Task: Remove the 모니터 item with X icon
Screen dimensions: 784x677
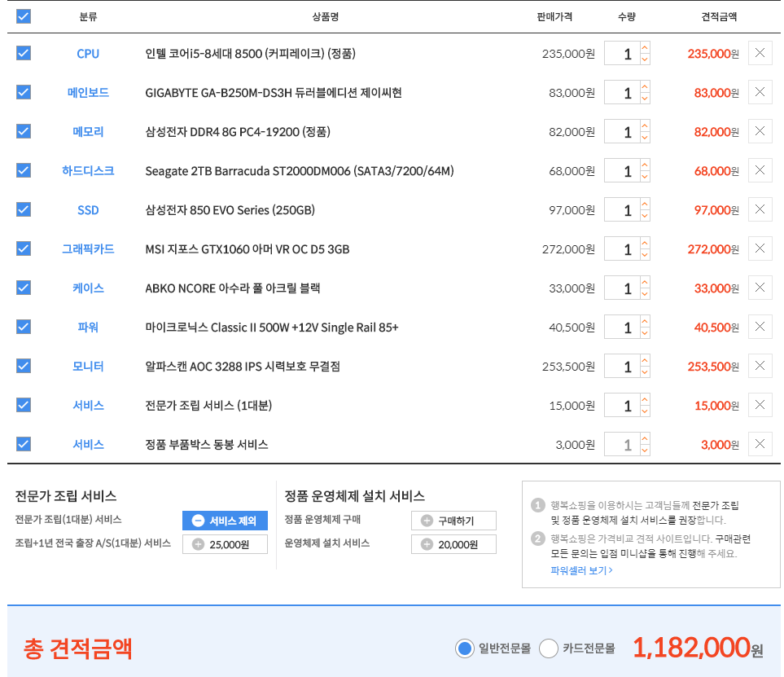Action: coord(760,366)
